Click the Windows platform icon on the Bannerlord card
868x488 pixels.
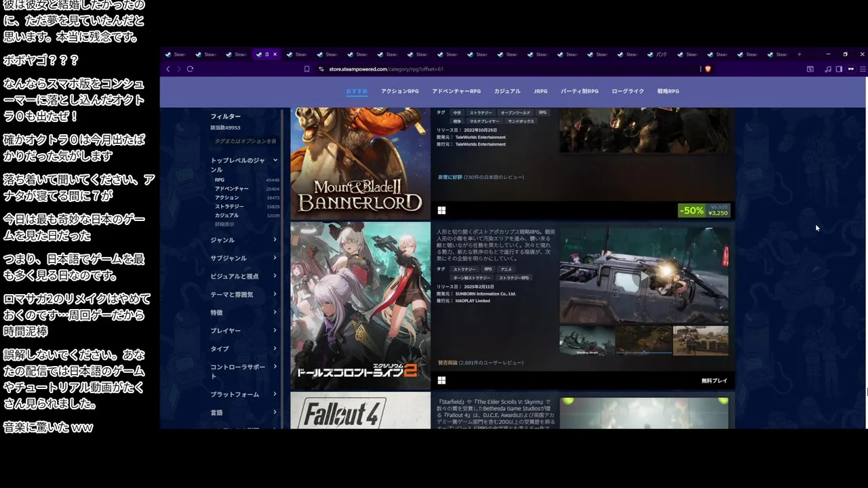pyautogui.click(x=441, y=210)
